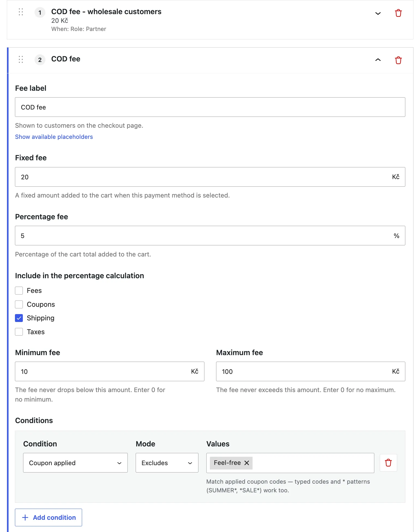
Task: Enable Fees in percentage calculation
Action: click(x=19, y=290)
